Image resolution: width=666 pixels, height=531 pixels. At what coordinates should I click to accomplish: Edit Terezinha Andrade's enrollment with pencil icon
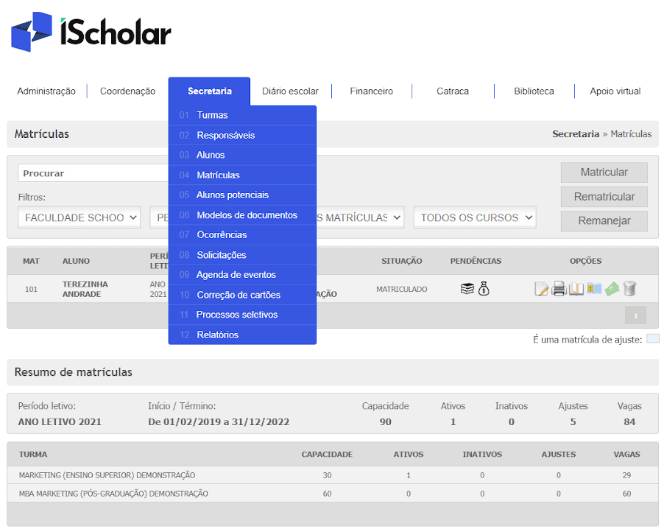(x=541, y=289)
